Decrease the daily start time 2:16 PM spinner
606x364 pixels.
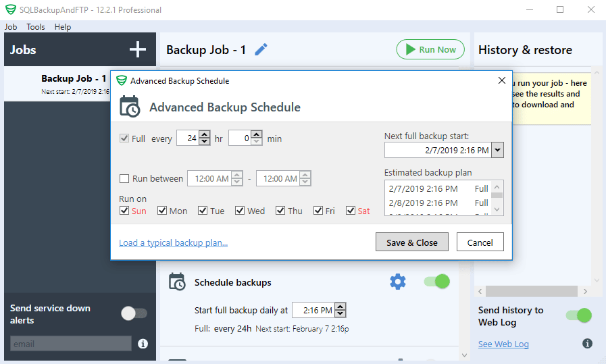point(340,313)
